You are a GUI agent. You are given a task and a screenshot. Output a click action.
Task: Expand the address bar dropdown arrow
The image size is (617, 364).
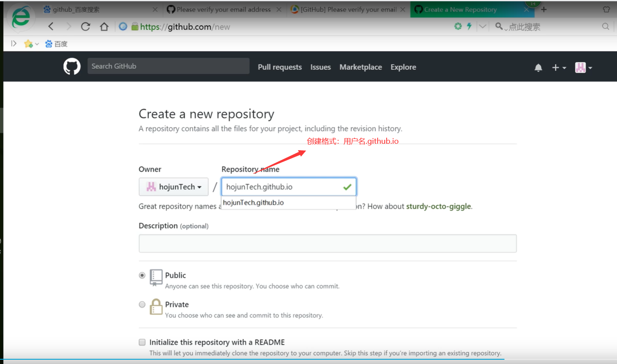click(483, 26)
